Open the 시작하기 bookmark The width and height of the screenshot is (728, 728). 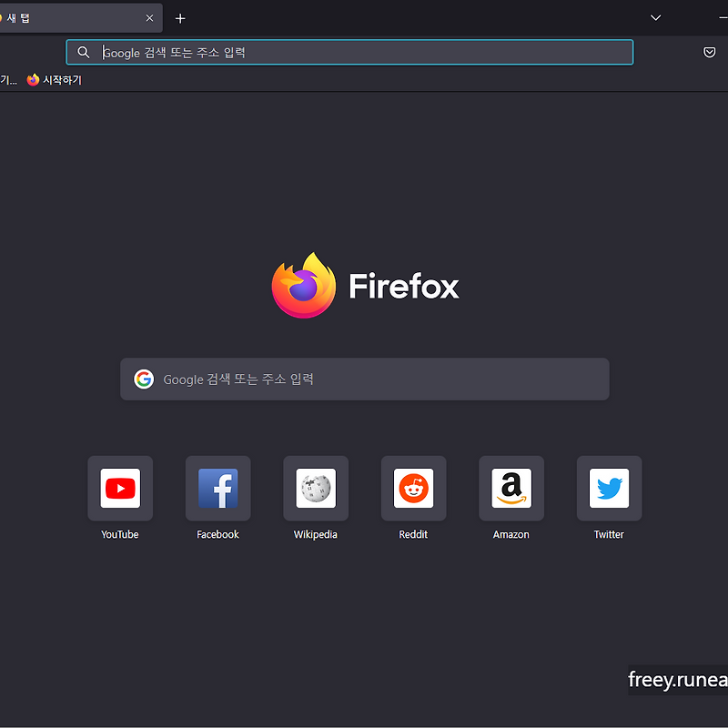pyautogui.click(x=55, y=80)
